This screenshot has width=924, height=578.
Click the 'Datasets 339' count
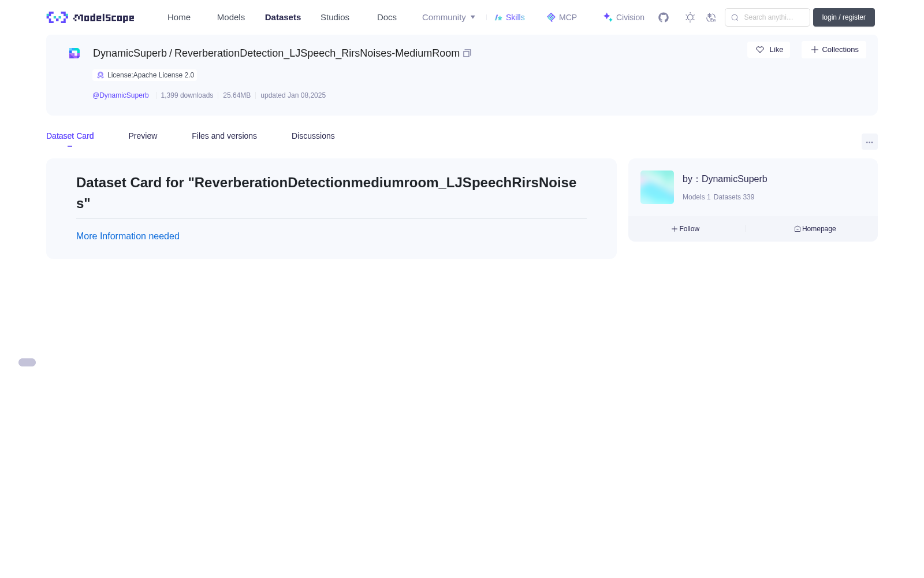tap(734, 197)
